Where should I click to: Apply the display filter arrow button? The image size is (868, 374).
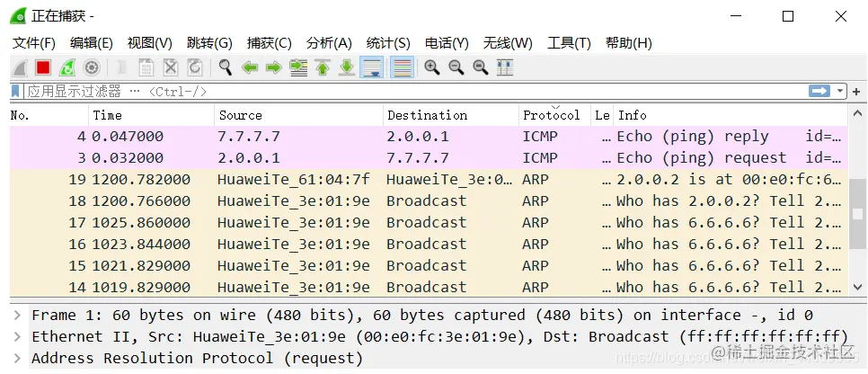coord(819,92)
